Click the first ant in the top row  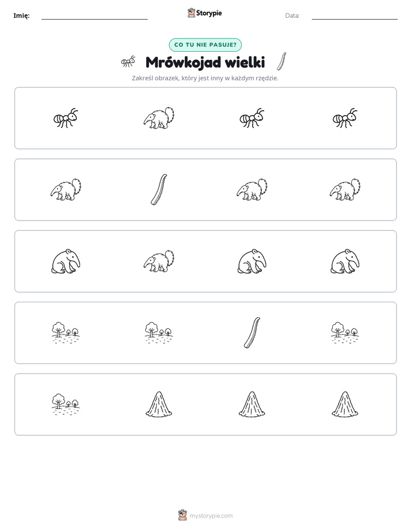click(66, 118)
